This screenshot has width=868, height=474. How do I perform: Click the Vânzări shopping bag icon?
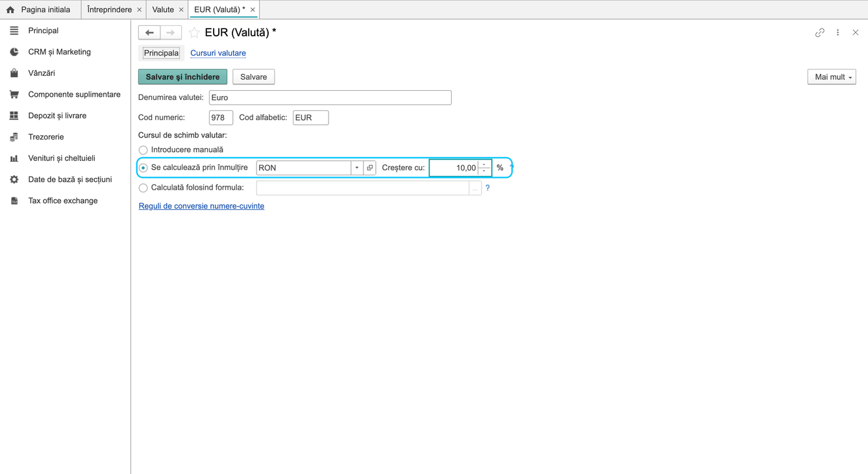click(14, 73)
